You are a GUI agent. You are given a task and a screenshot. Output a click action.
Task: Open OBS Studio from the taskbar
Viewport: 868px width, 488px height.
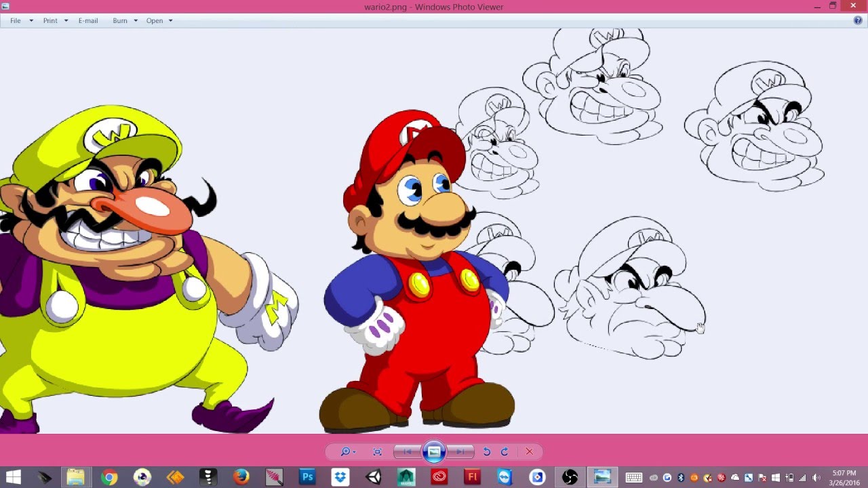pos(570,477)
